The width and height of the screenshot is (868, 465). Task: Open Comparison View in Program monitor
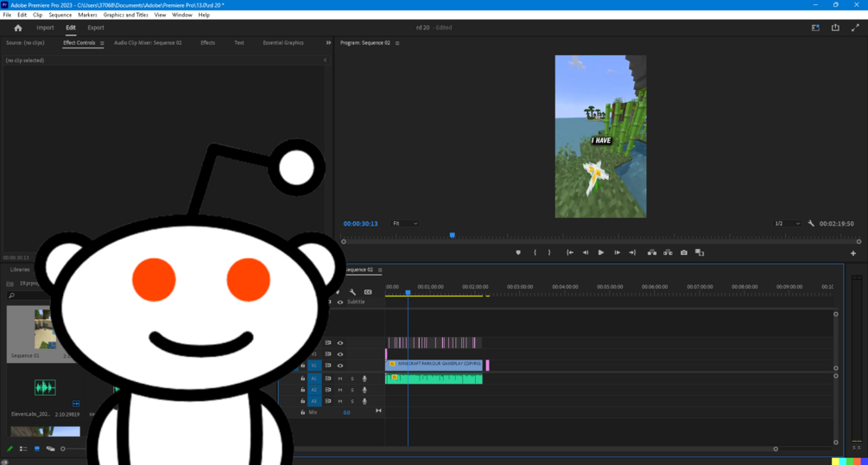(x=700, y=252)
